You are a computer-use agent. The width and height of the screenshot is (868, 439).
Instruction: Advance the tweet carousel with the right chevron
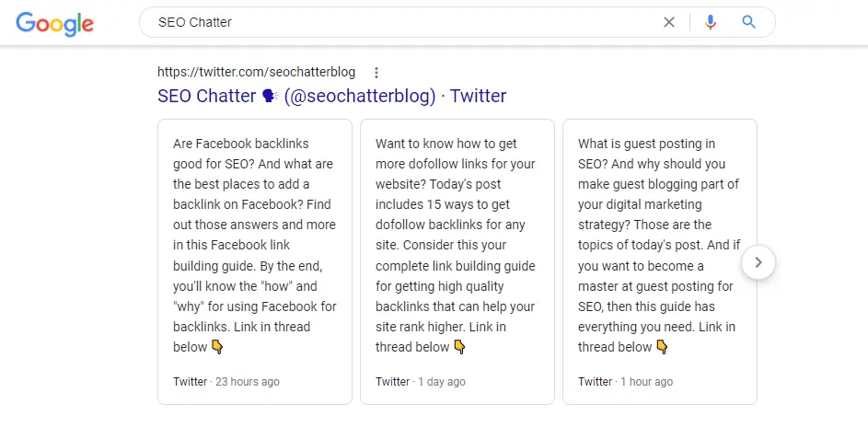(758, 262)
